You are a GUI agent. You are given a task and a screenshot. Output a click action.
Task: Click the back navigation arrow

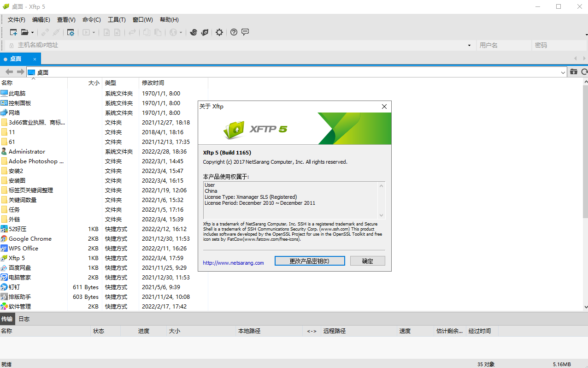point(8,72)
